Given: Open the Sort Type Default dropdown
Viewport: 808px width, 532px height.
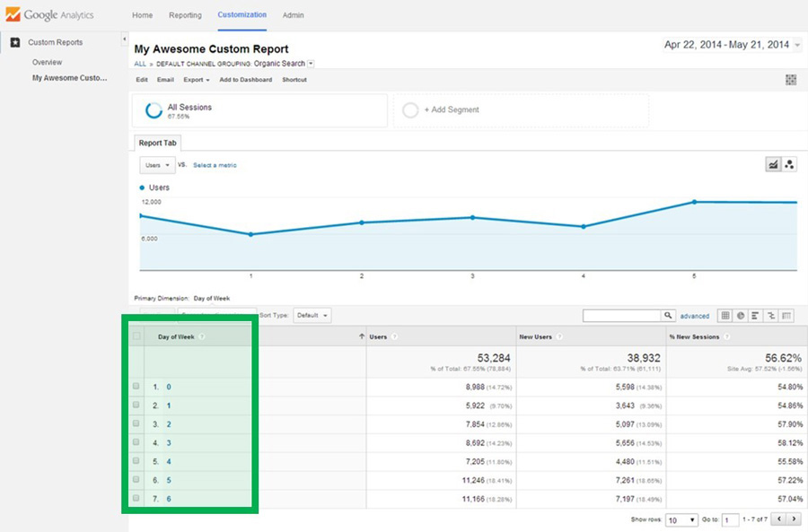Looking at the screenshot, I should coord(312,316).
